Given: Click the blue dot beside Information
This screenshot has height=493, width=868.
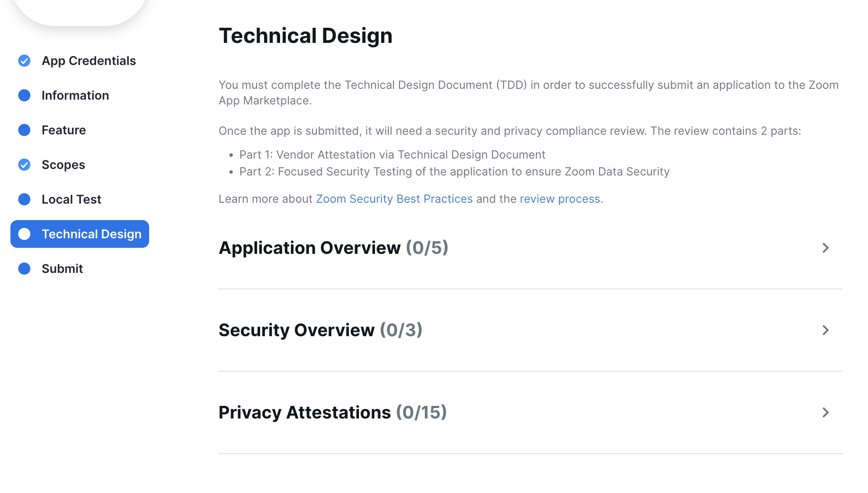Looking at the screenshot, I should coord(24,95).
